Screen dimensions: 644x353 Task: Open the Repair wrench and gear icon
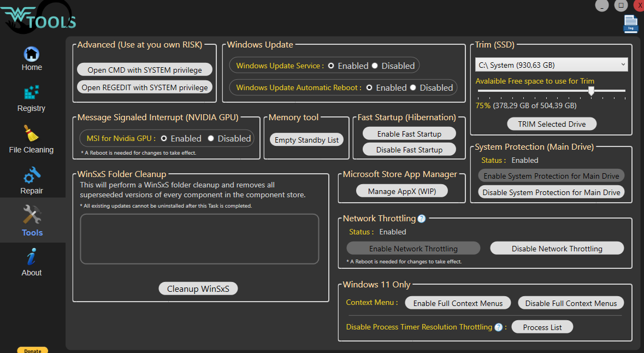(x=32, y=175)
